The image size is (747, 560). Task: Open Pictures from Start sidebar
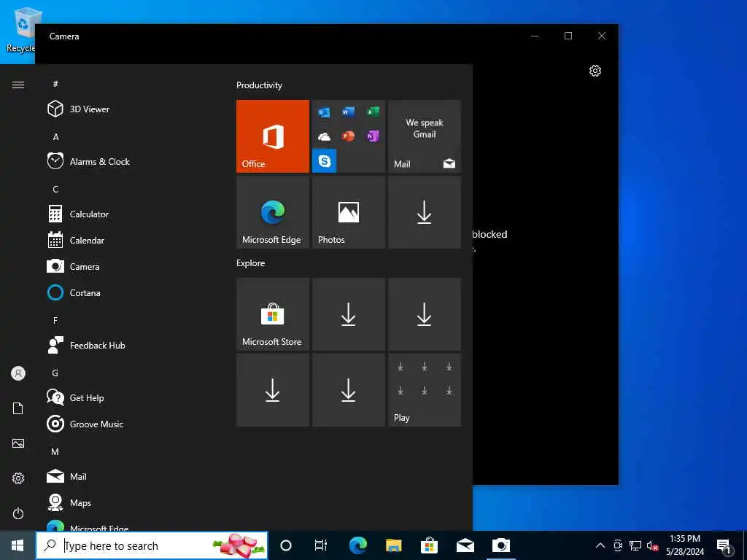tap(18, 443)
